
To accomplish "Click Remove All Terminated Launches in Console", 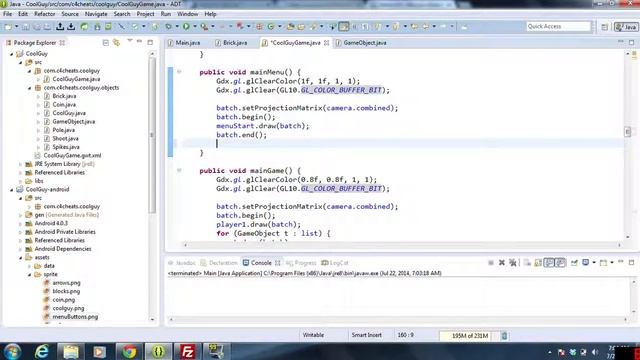I will 513,262.
